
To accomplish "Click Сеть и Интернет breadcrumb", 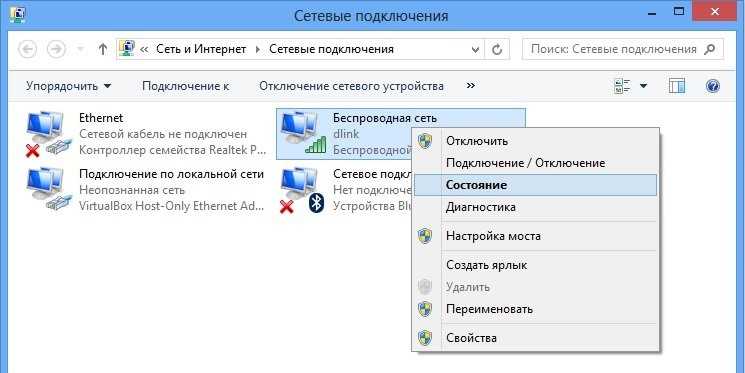I will pos(201,49).
